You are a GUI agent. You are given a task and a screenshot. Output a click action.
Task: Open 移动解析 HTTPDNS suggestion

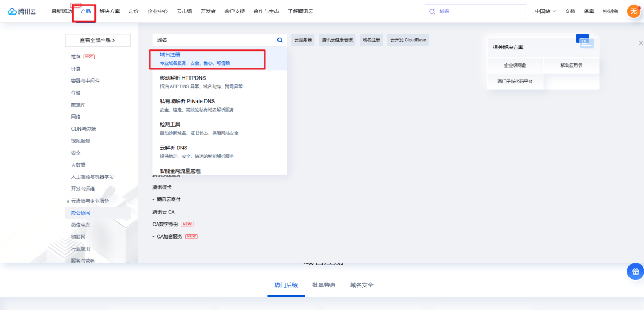point(182,78)
